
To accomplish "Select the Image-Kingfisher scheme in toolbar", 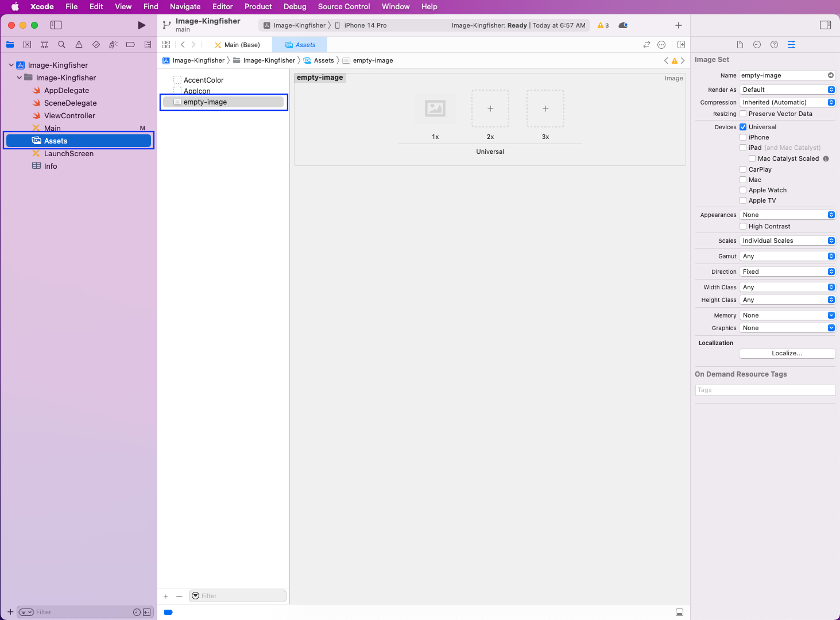I will [x=295, y=25].
